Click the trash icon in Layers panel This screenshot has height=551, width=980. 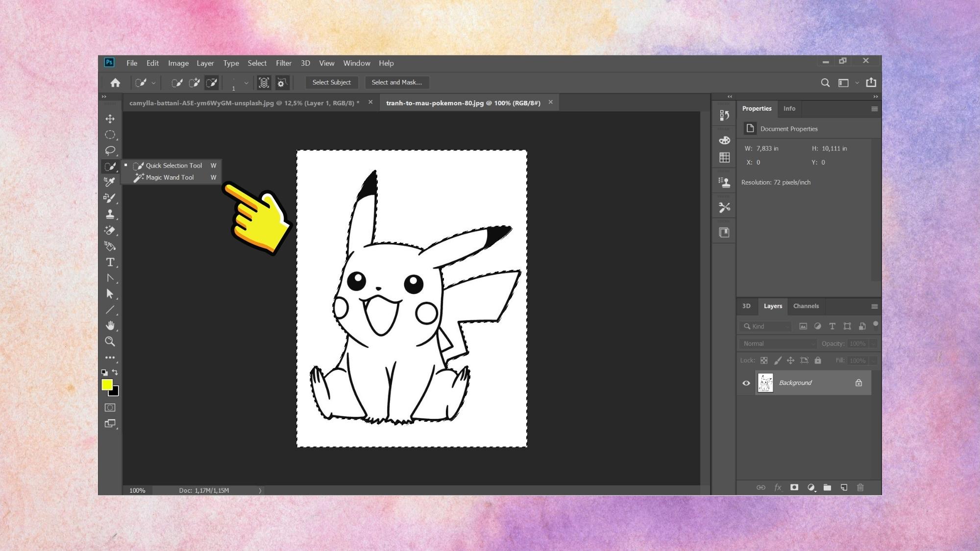860,487
